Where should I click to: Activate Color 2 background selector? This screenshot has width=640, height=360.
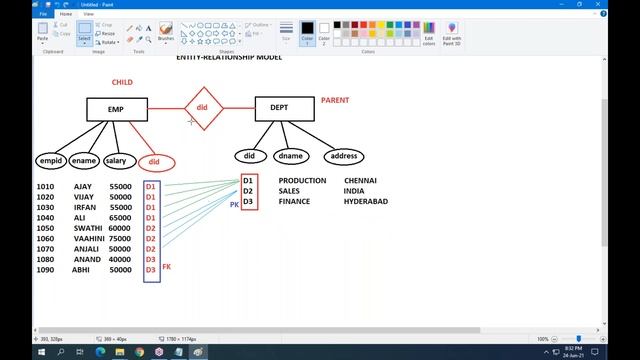click(324, 33)
